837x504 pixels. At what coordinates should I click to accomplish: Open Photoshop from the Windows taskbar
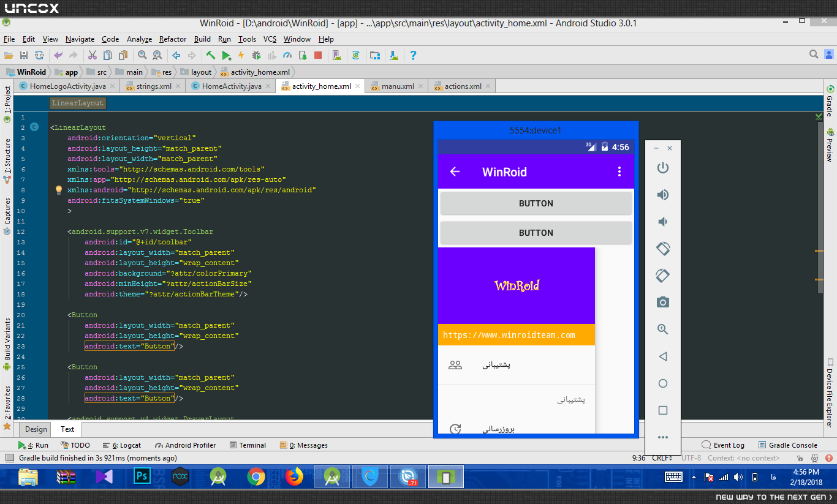tap(142, 476)
